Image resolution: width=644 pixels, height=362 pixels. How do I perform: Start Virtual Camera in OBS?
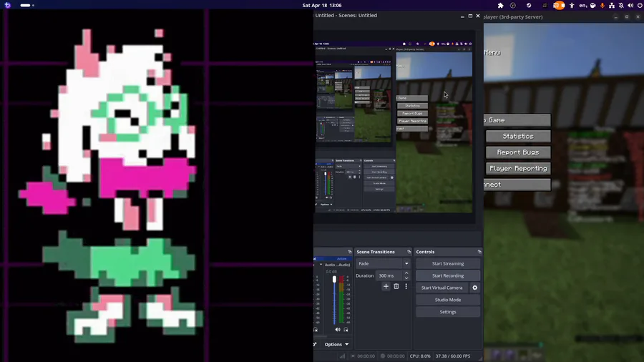point(442,288)
